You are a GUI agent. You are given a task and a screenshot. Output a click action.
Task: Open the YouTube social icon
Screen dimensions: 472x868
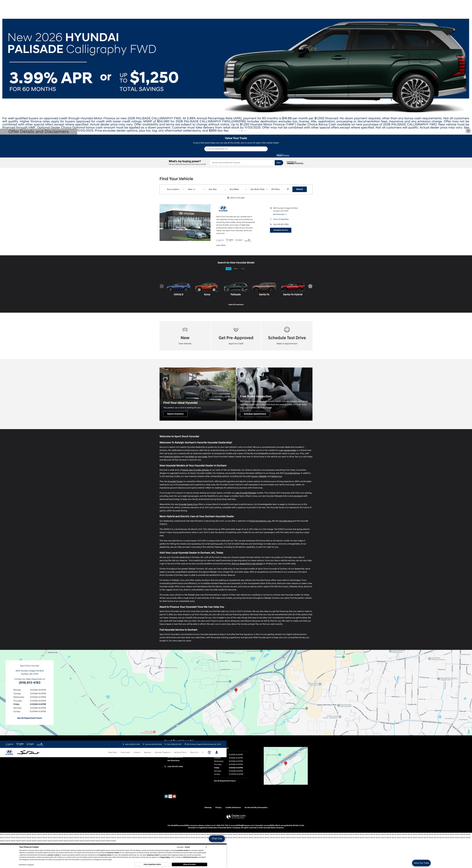coord(174,797)
